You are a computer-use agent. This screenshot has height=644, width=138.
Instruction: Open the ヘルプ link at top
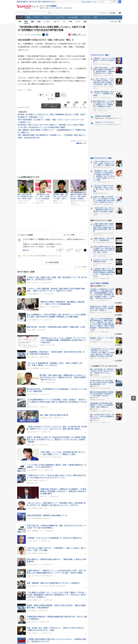point(94,2)
